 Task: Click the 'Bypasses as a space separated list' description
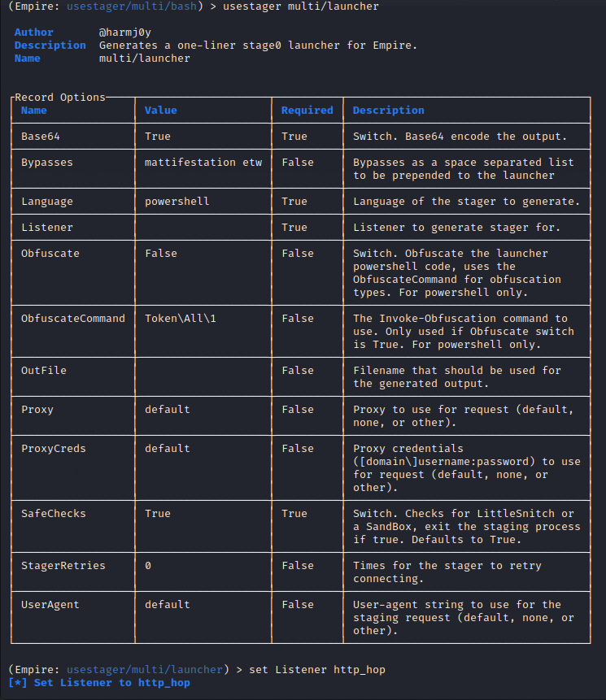(x=463, y=169)
